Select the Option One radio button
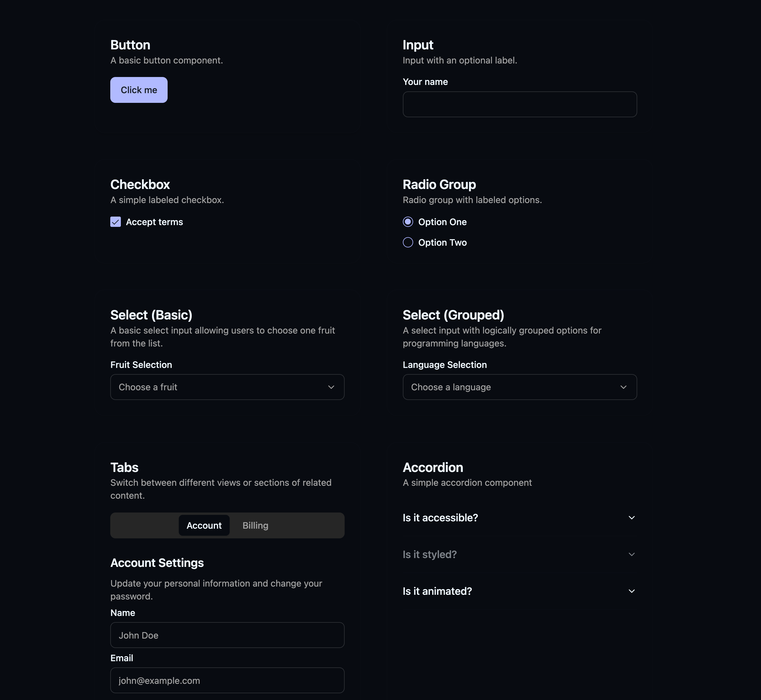Viewport: 761px width, 700px height. (x=408, y=222)
